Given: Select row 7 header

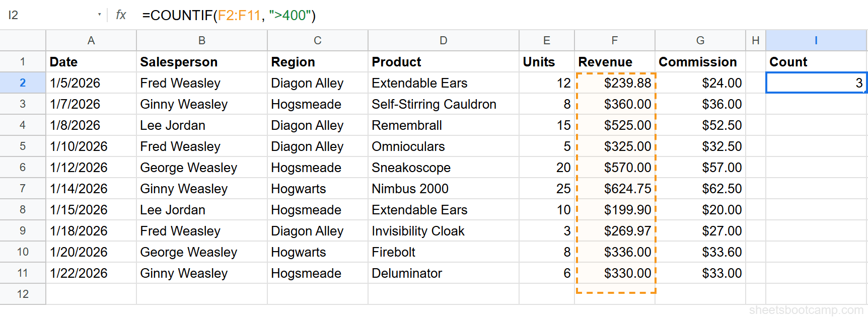Looking at the screenshot, I should [x=22, y=188].
